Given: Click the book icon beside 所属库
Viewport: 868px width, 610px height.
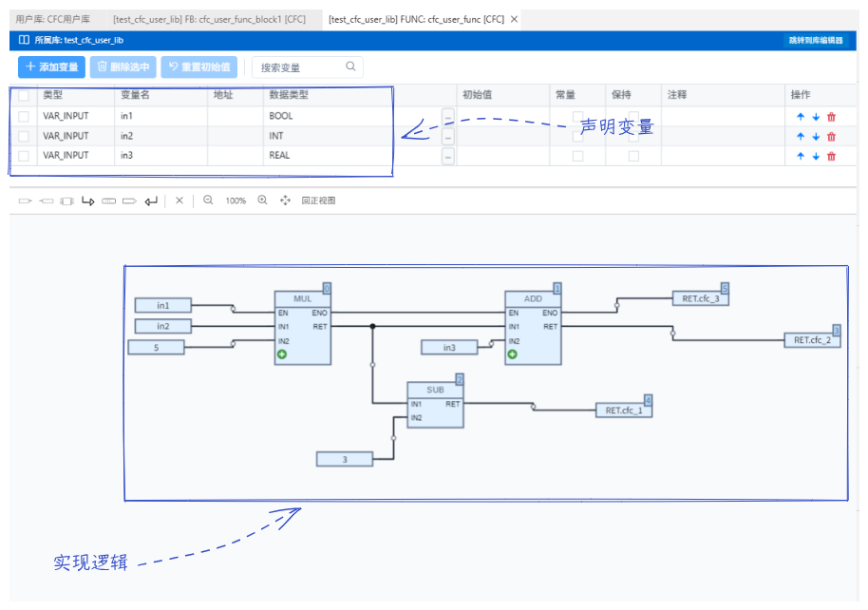Looking at the screenshot, I should coord(24,40).
